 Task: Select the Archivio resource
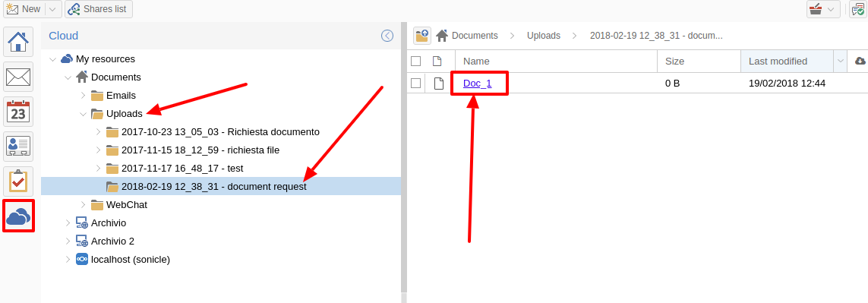(x=109, y=223)
